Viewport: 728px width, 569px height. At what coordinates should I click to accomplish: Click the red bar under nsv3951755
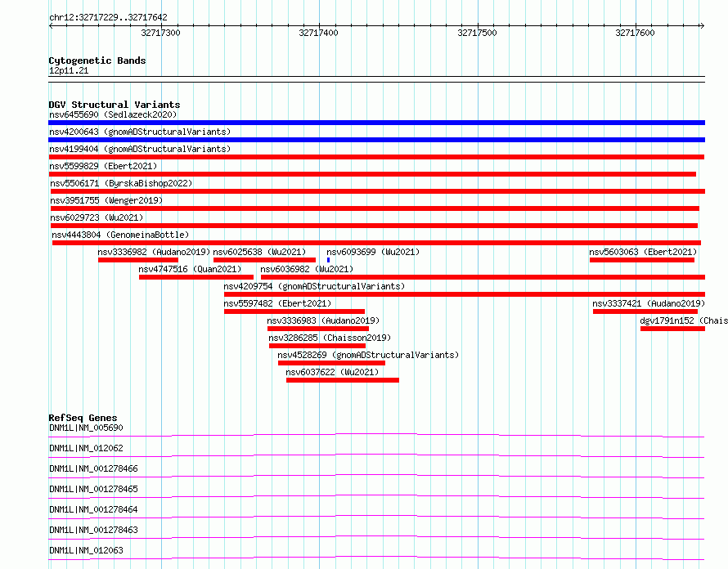pos(375,208)
